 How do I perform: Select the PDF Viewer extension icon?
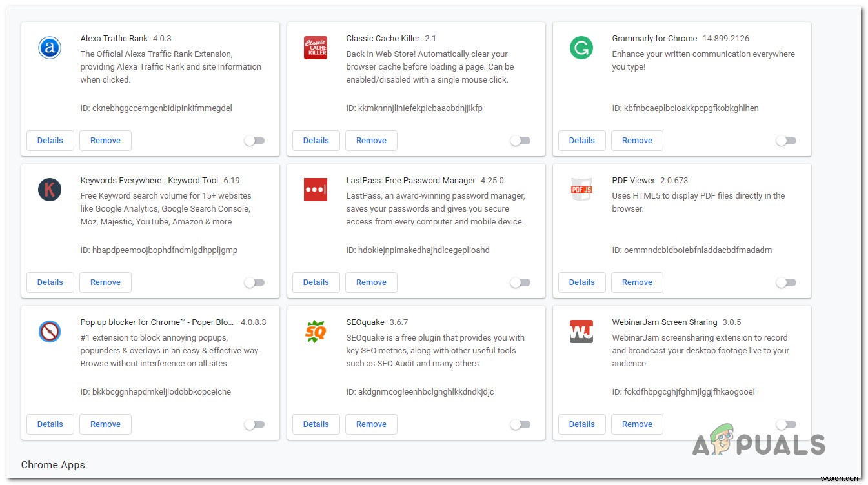(x=581, y=190)
